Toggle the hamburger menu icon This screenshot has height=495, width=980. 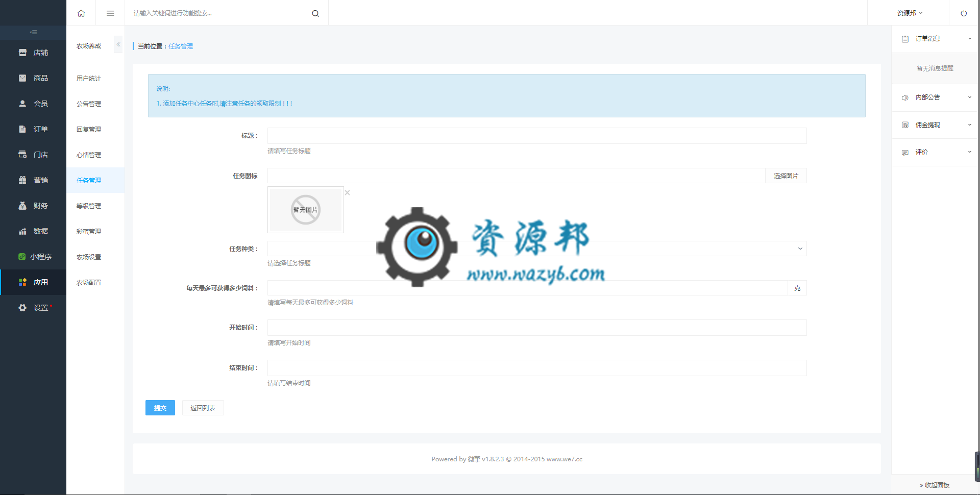click(x=110, y=13)
